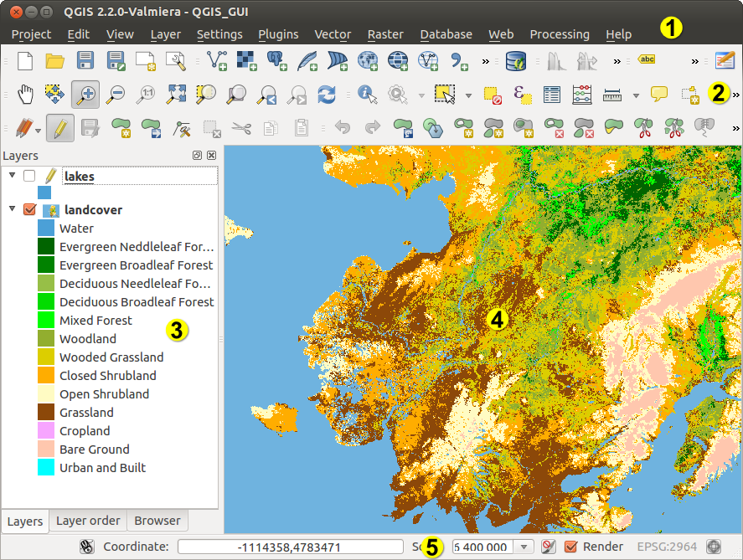Click the Save Project floppy icon
The width and height of the screenshot is (743, 560).
[85, 60]
